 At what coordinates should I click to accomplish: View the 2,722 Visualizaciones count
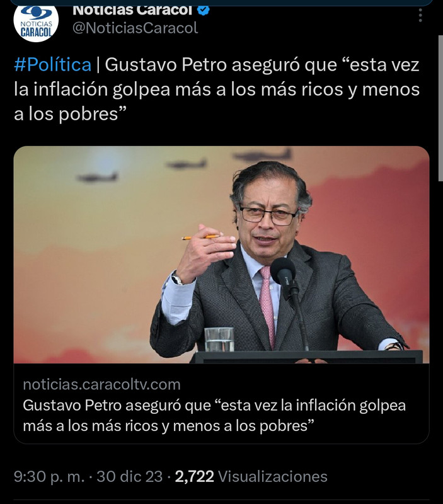(x=251, y=476)
